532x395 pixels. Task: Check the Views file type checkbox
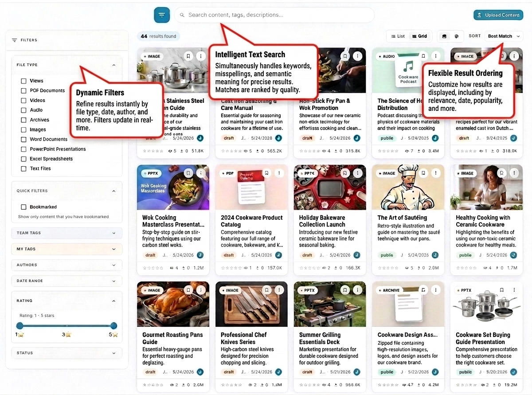coord(24,81)
